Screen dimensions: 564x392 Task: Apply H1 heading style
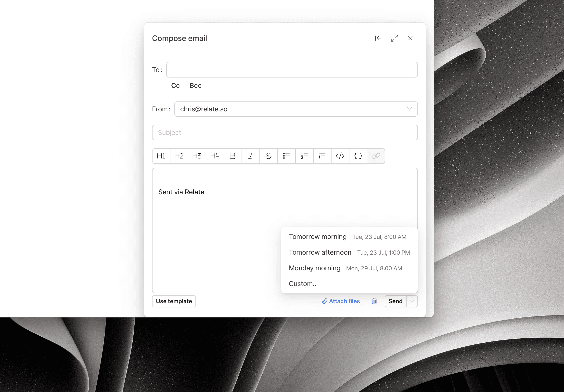(161, 156)
